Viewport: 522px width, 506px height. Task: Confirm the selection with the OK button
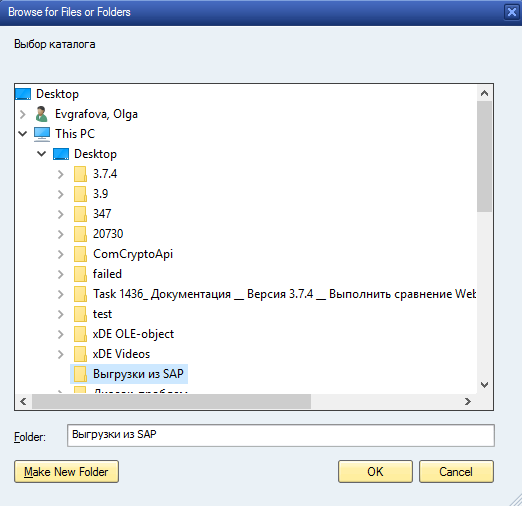tap(375, 472)
